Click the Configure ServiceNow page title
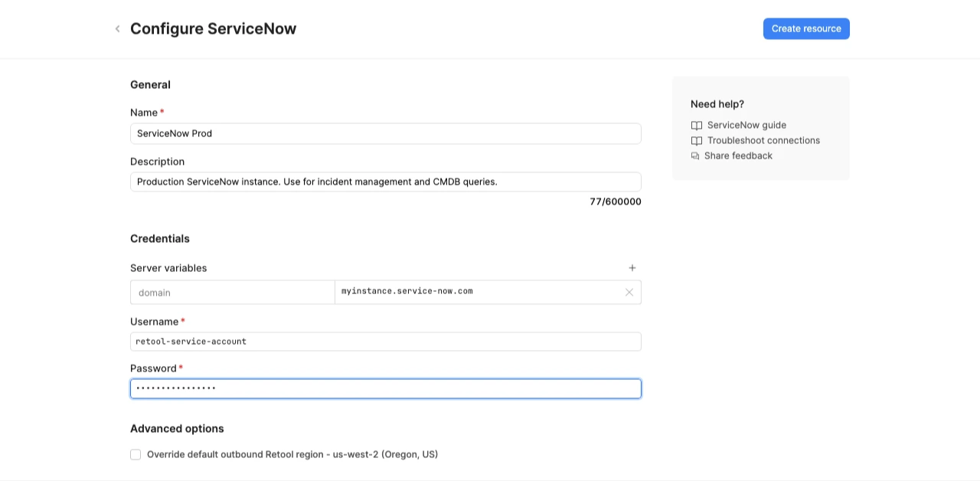The height and width of the screenshot is (481, 980). 213,29
